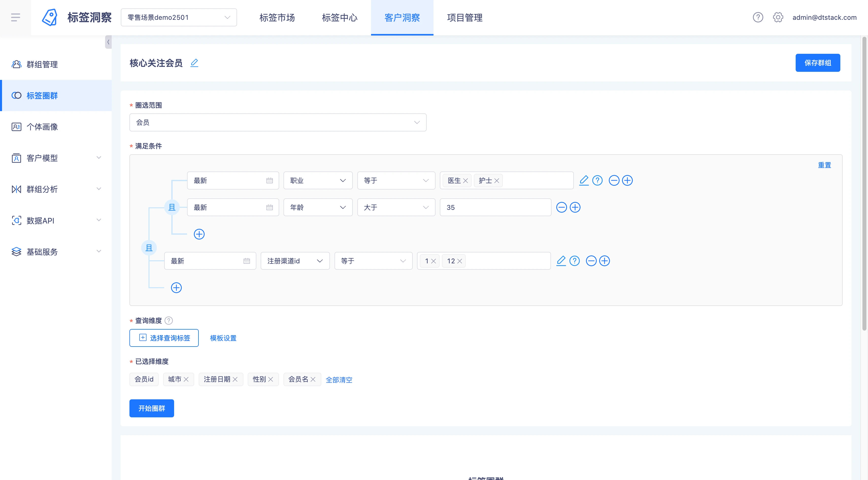Viewport: 868px width, 480px height.
Task: Click the help icon in the 职业 condition row
Action: pyautogui.click(x=597, y=180)
